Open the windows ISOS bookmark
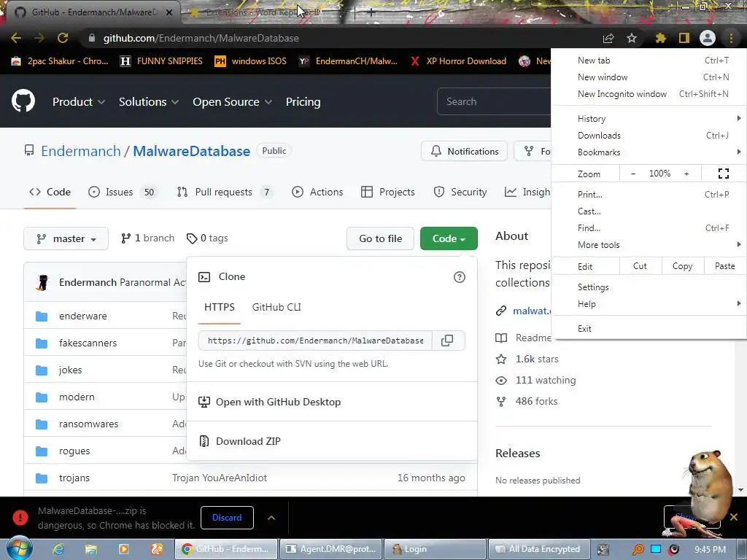747x560 pixels. tap(251, 61)
